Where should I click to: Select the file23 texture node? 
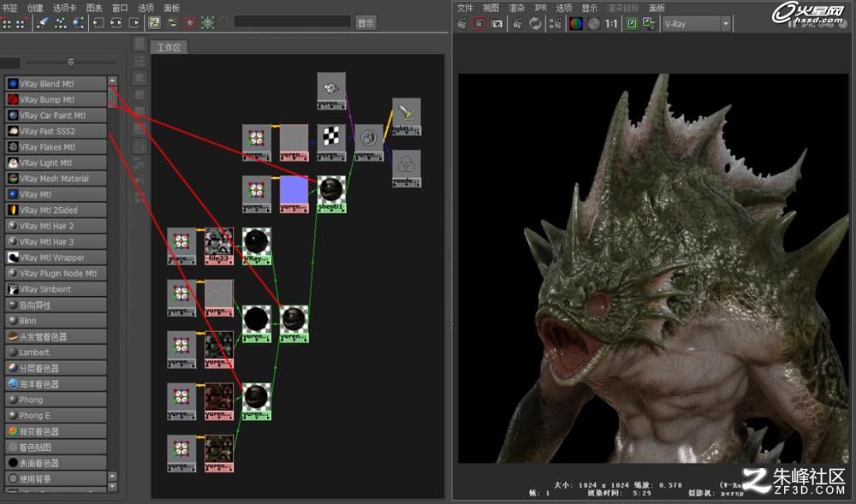tap(219, 246)
